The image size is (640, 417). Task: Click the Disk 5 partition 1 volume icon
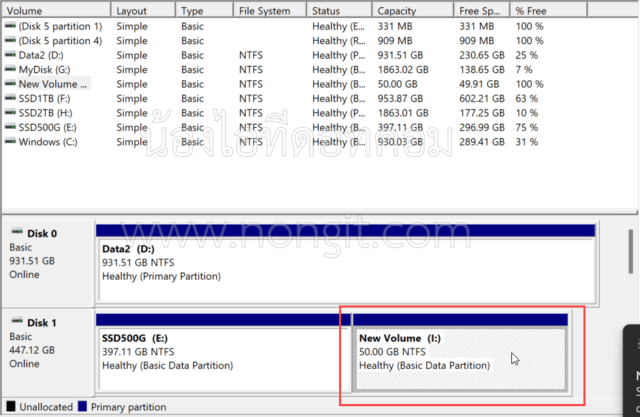(10, 26)
